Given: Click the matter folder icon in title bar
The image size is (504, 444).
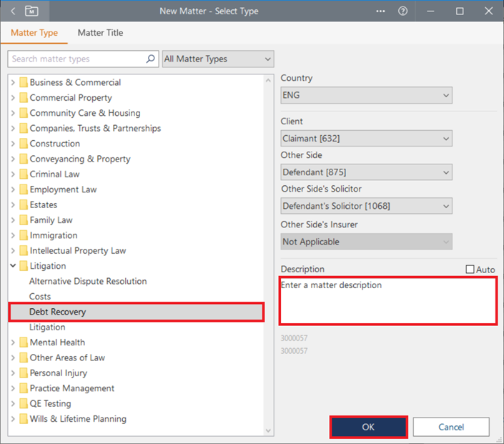Looking at the screenshot, I should 31,11.
